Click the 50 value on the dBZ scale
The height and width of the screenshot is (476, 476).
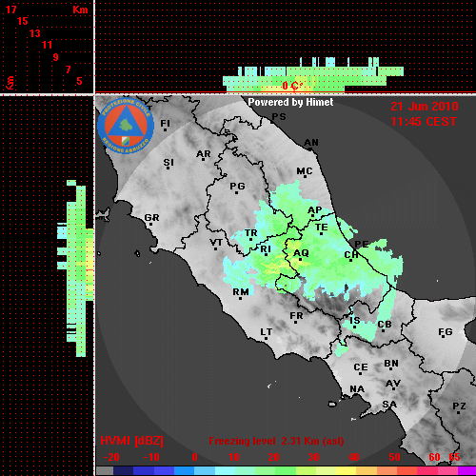pyautogui.click(x=394, y=457)
